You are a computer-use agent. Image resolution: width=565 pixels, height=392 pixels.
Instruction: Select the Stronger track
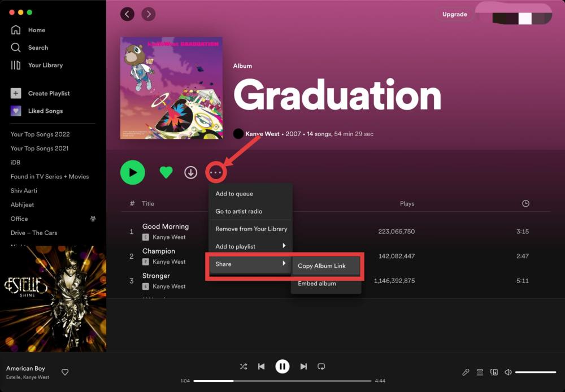click(156, 276)
